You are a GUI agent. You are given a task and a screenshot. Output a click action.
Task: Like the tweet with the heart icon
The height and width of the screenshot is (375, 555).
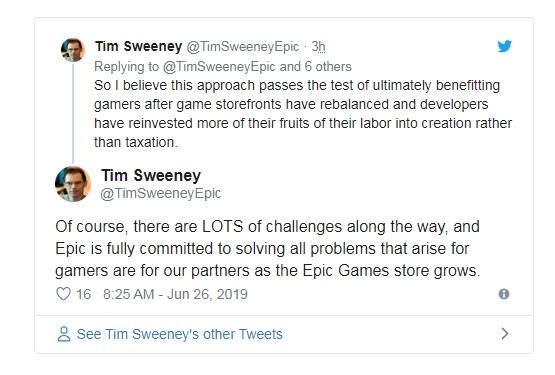[x=64, y=294]
